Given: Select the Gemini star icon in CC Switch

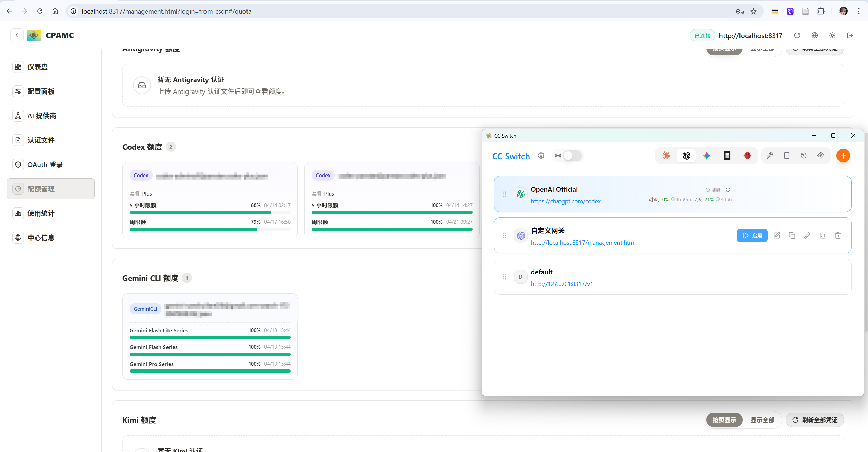Looking at the screenshot, I should point(707,156).
